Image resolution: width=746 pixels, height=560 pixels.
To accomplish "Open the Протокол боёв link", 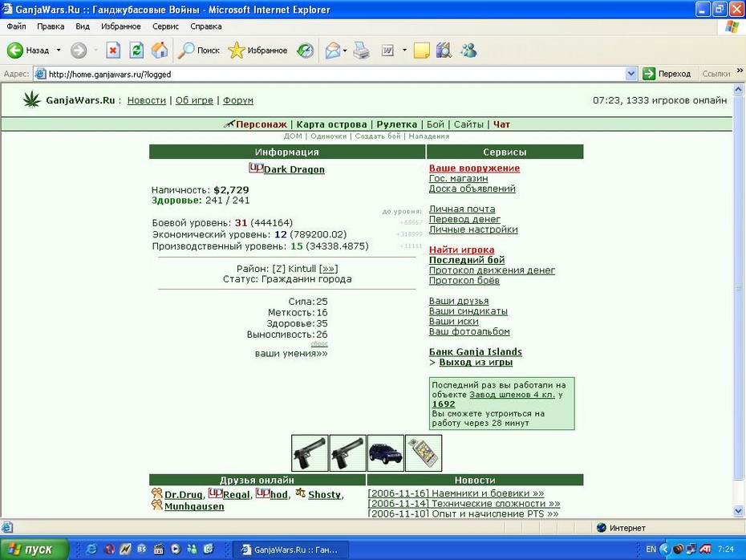I will coord(464,280).
